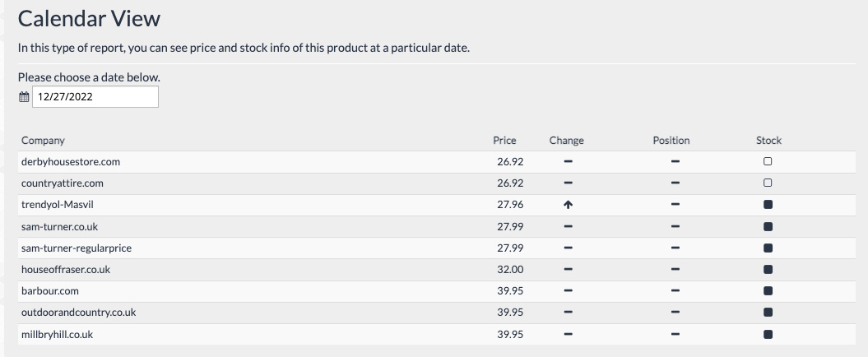Click the position dash for outdoorandcountry.co.uk
Viewport: 868px width, 357px height.
point(675,313)
